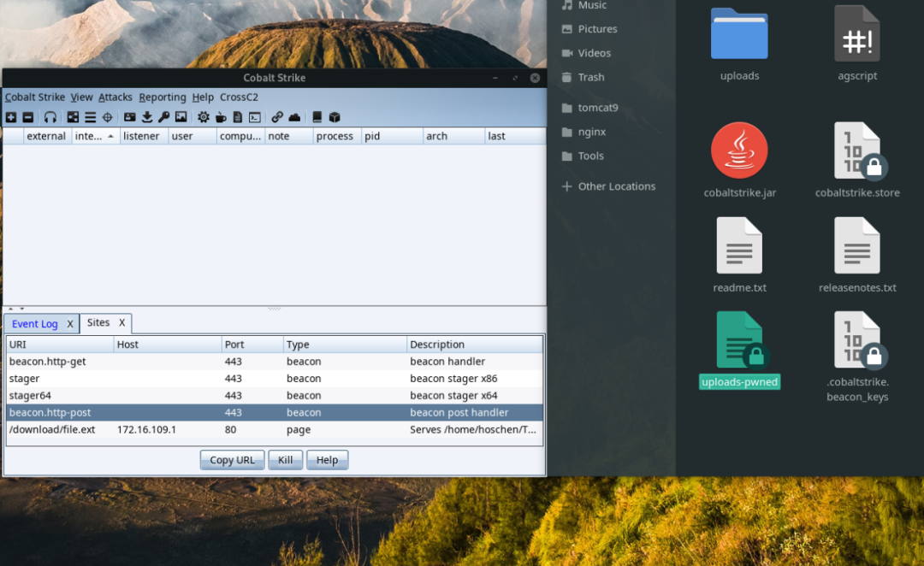
Task: Open help via the book toolbar icon
Action: tap(317, 117)
